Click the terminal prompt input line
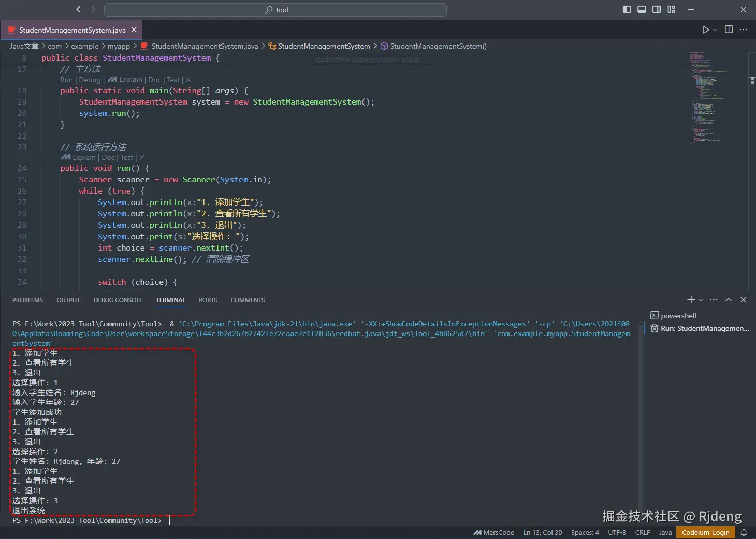The width and height of the screenshot is (756, 539). (x=168, y=520)
